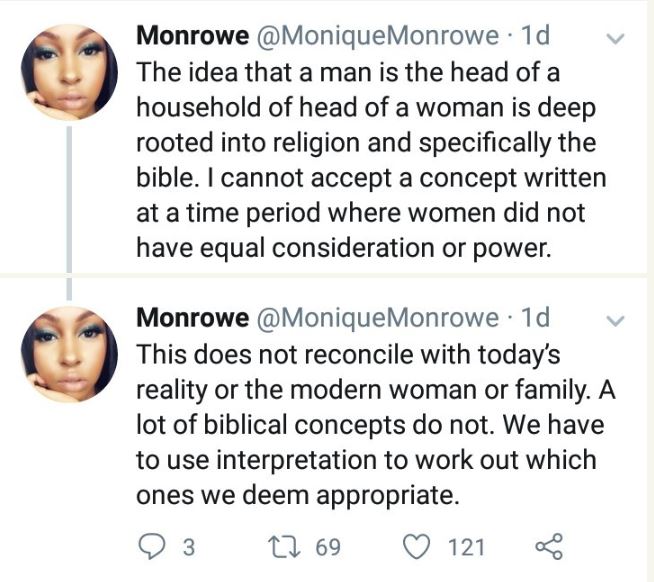Image resolution: width=654 pixels, height=582 pixels.
Task: View the profile picture beside the 'This does not reconcile' tweet
Action: point(69,353)
